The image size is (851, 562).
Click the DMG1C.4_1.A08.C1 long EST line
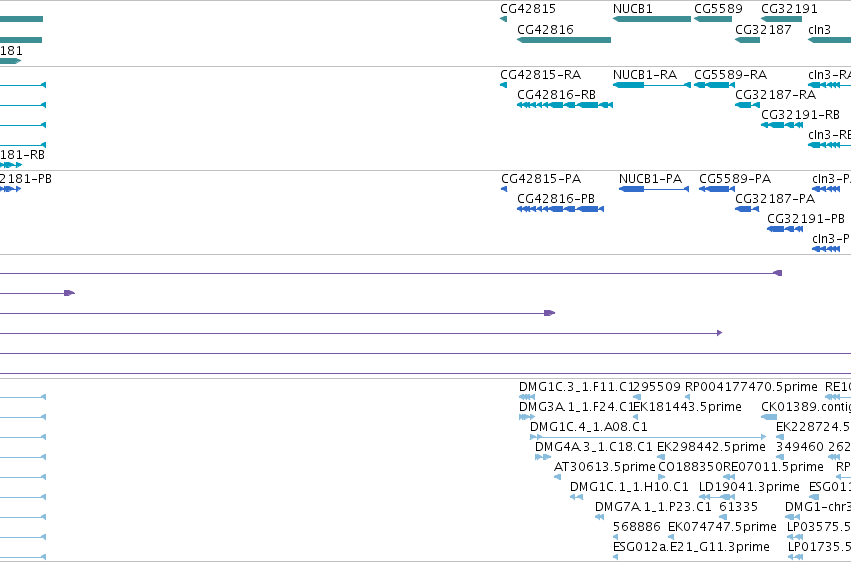(x=648, y=437)
